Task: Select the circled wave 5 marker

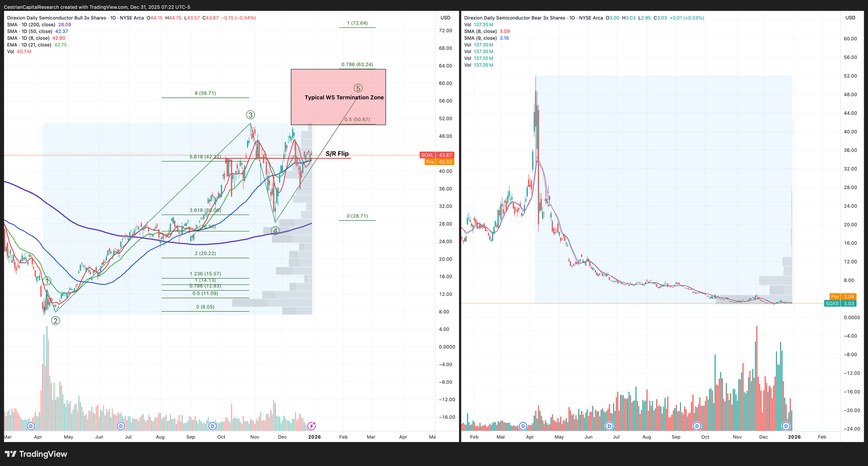Action: (358, 88)
